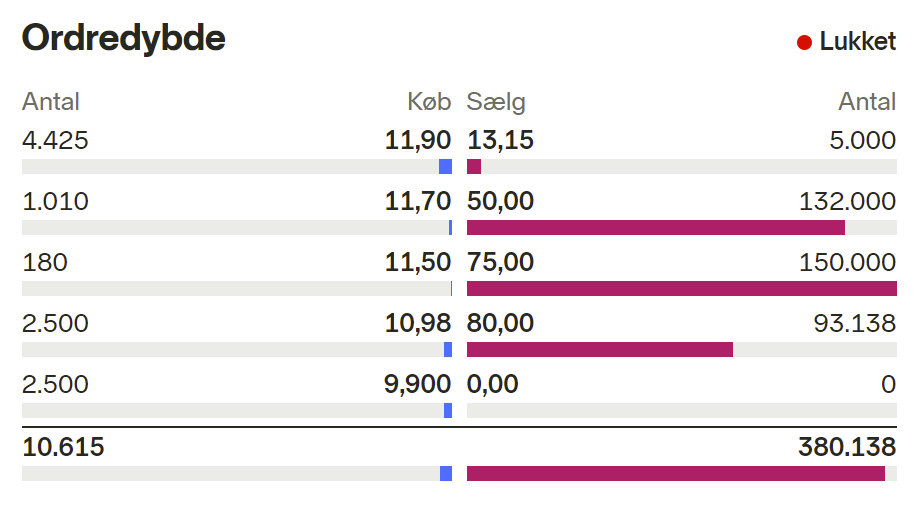Click the full-width sell bar under 75,00
The image size is (921, 505).
tap(681, 288)
